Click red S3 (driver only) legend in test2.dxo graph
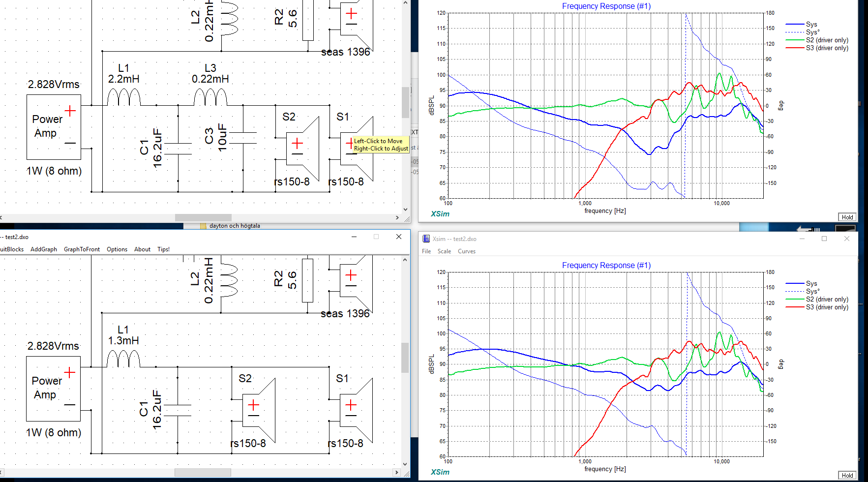 pyautogui.click(x=826, y=307)
